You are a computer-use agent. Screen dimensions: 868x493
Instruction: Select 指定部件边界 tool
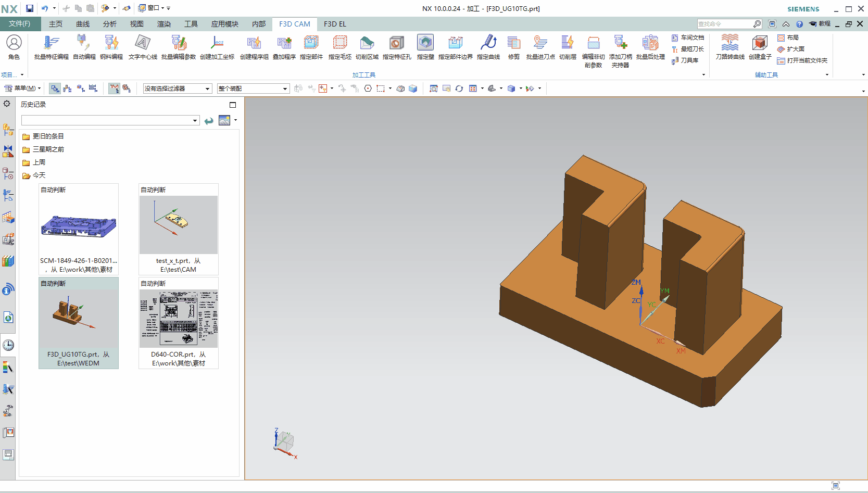pos(456,47)
